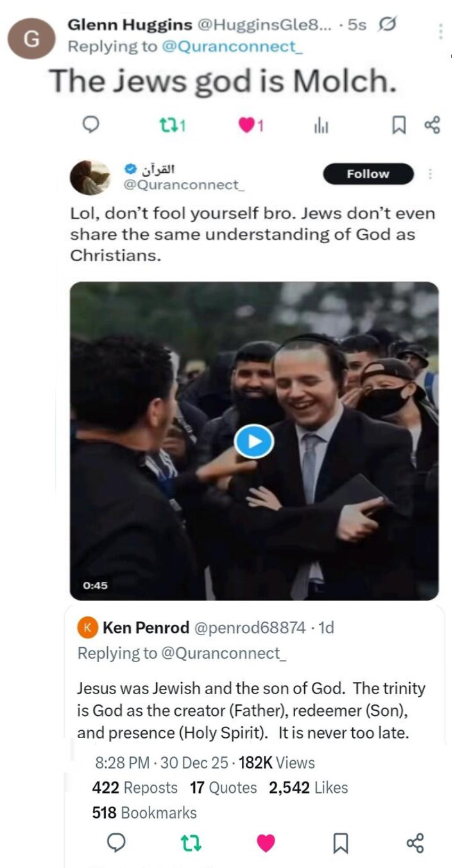
Task: Open view analytics on Glenn Huggins' reply
Action: 321,126
